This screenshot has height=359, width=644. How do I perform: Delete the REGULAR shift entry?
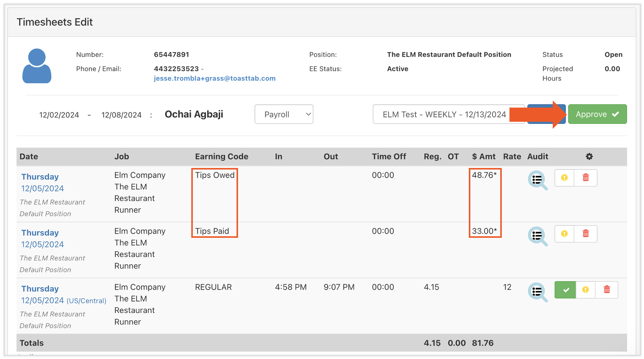[x=607, y=290]
